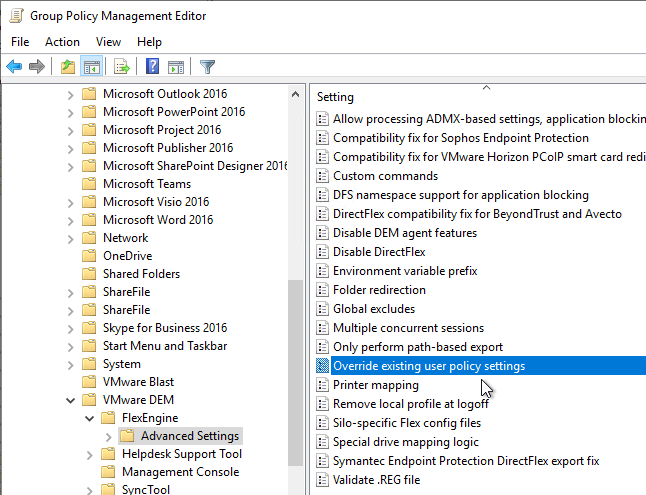Click the Up One Level folder icon
The image size is (646, 495).
tap(68, 66)
